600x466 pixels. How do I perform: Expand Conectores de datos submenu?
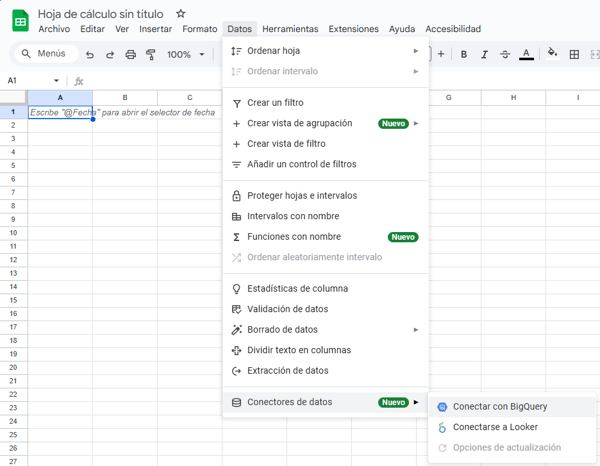326,402
